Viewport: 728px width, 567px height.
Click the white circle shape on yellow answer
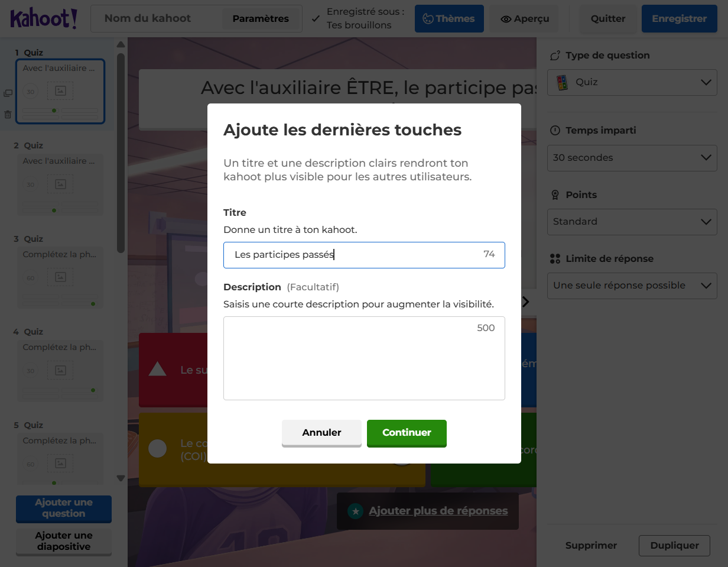point(157,449)
